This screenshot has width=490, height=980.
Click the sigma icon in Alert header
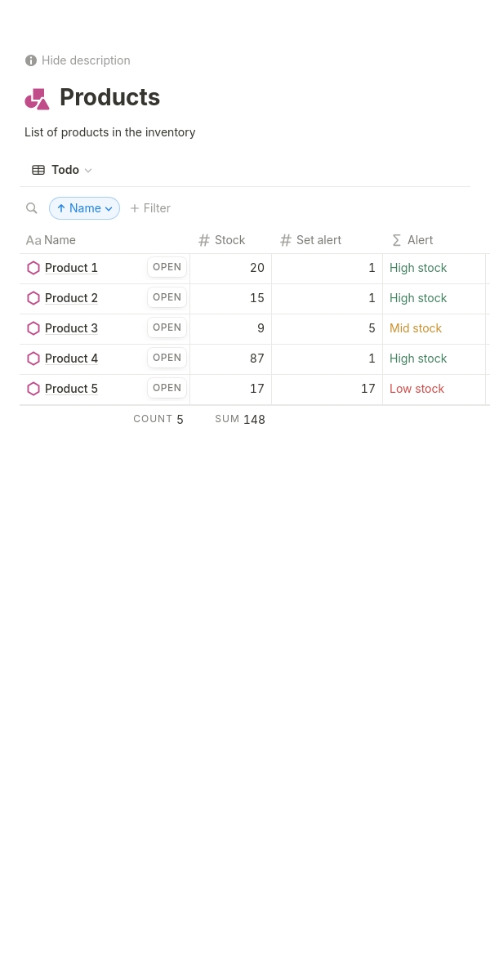click(x=397, y=240)
